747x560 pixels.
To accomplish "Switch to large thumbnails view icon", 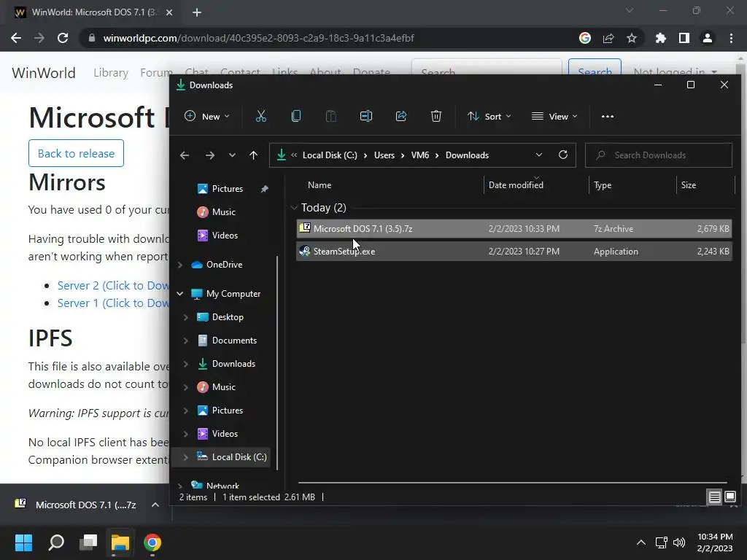I will point(730,497).
